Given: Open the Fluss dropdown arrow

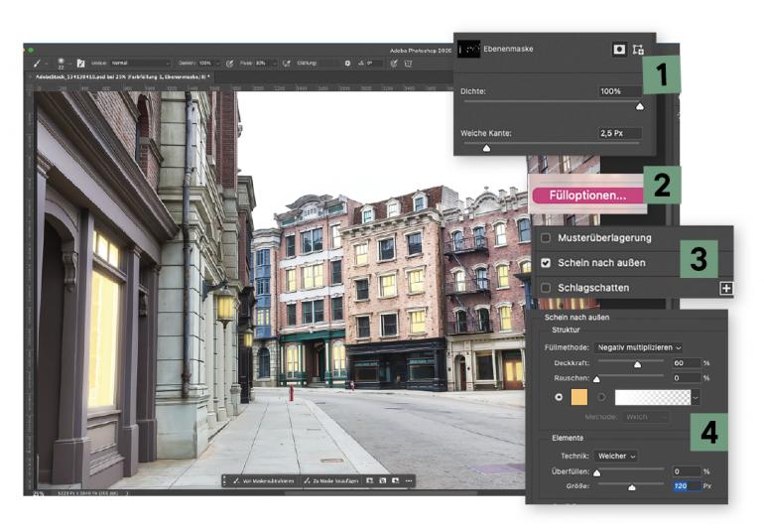Looking at the screenshot, I should click(274, 64).
